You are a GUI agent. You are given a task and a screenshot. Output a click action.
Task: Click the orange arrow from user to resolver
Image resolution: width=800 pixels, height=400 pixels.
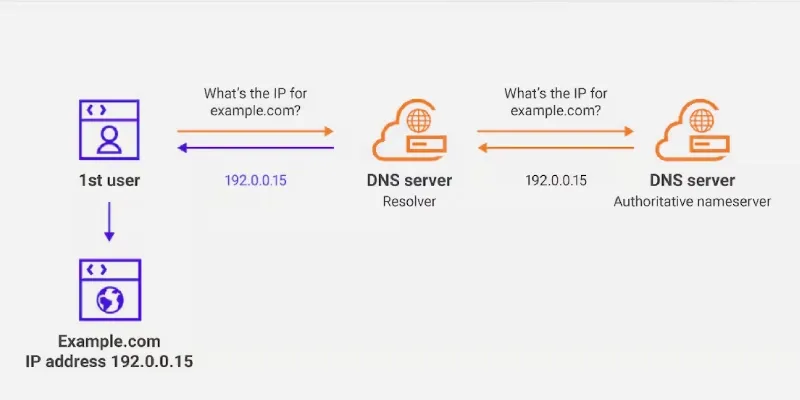tap(255, 131)
